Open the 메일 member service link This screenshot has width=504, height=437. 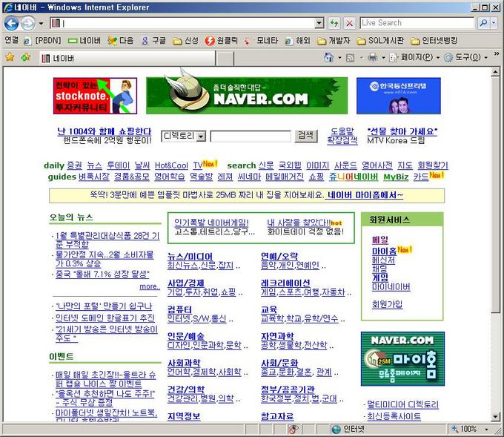point(380,240)
